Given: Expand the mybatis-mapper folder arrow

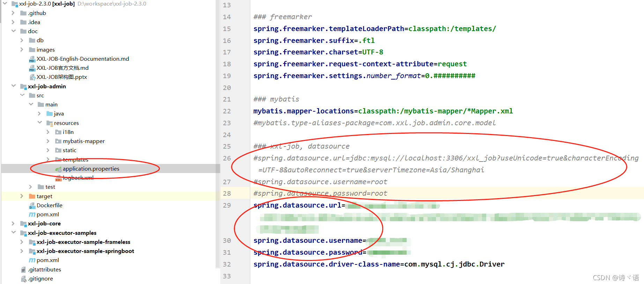Looking at the screenshot, I should pyautogui.click(x=48, y=141).
